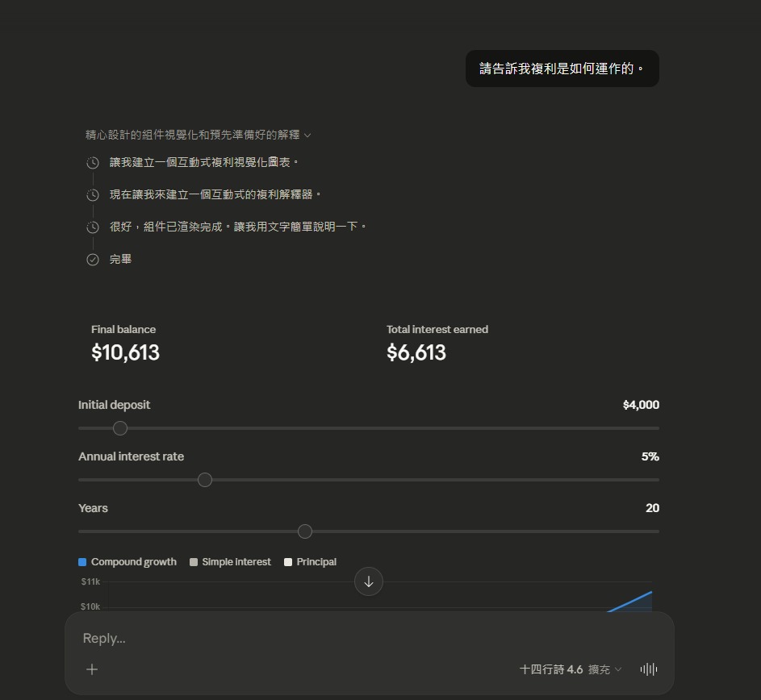Image resolution: width=761 pixels, height=700 pixels.
Task: Collapse the 精心設計的組件視覺化和預先準備好的解釋 thinking section
Action: [198, 135]
